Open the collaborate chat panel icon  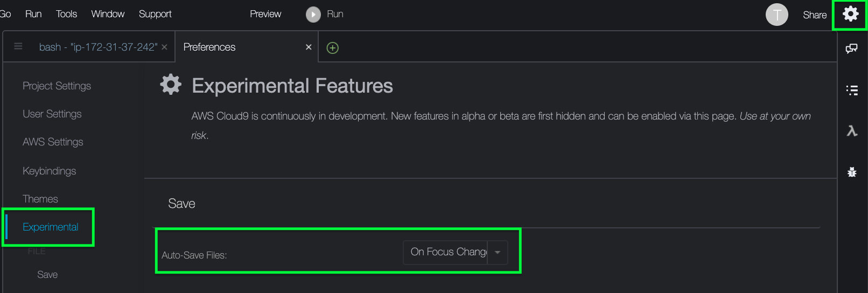(x=851, y=48)
